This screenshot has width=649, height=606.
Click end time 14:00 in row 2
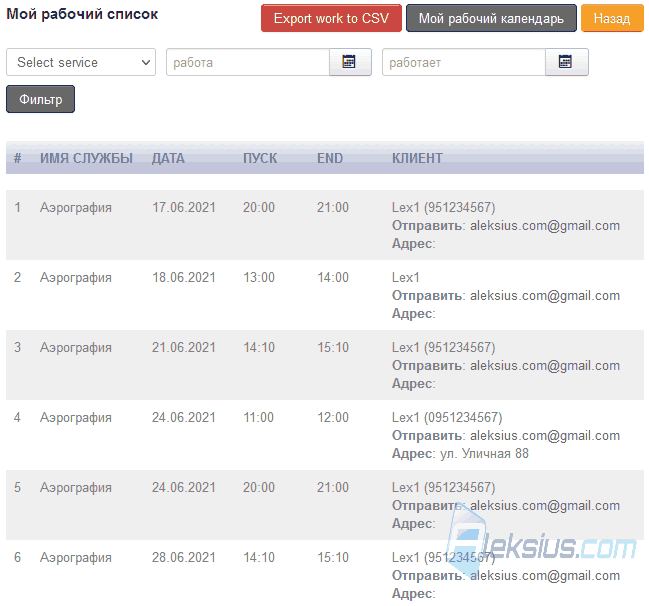(x=333, y=277)
